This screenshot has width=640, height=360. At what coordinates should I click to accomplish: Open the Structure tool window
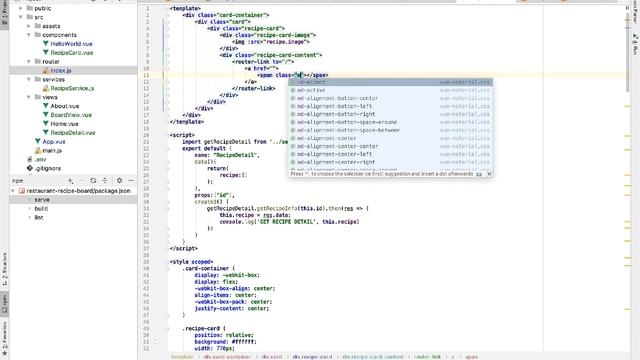[x=4, y=269]
